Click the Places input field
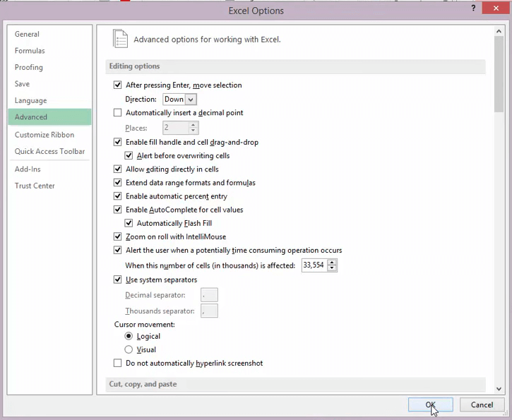This screenshot has width=512, height=420. coord(176,128)
